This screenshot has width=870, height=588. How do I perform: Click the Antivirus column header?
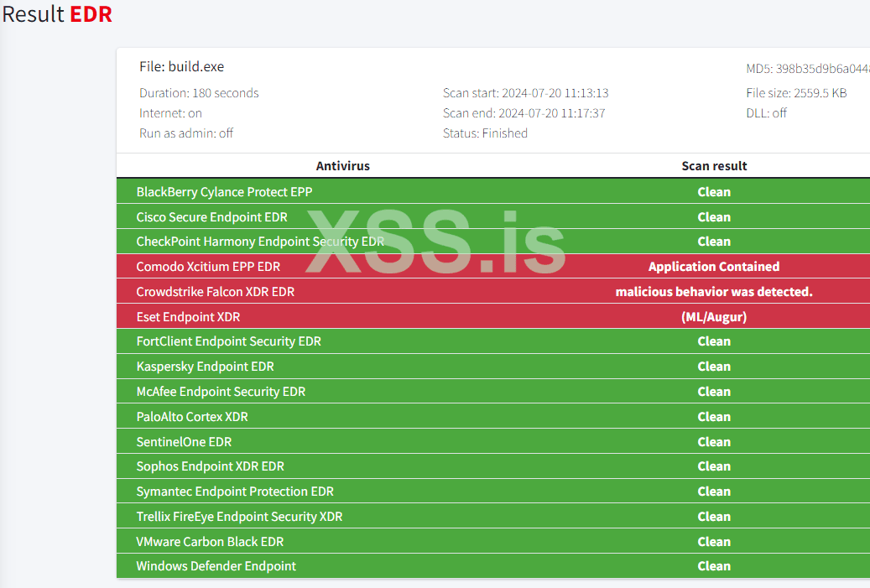point(343,166)
